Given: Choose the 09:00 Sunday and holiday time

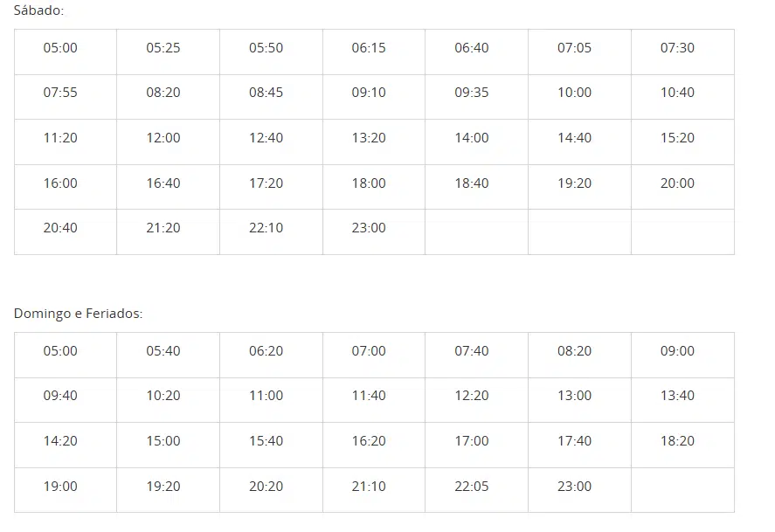Looking at the screenshot, I should tap(677, 351).
